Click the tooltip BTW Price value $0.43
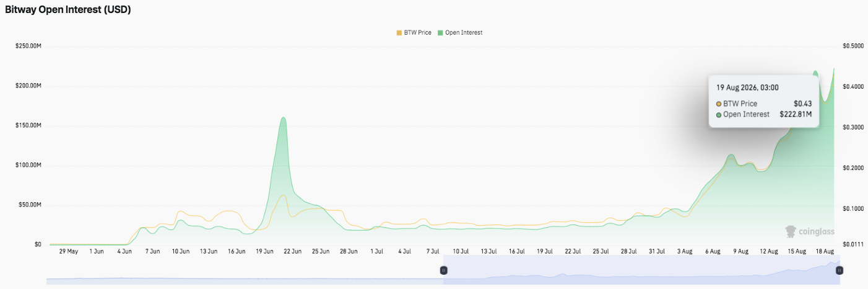The width and height of the screenshot is (868, 289). [x=803, y=104]
